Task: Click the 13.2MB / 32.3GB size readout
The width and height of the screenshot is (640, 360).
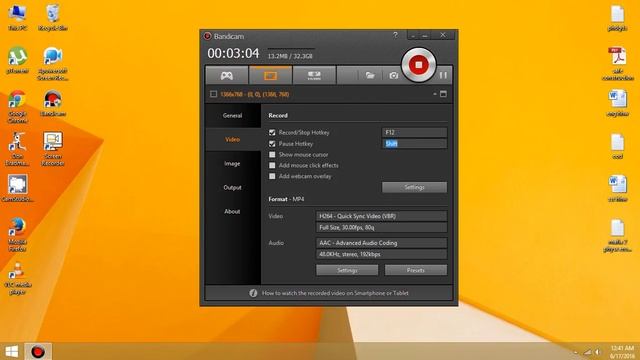Action: click(x=290, y=56)
